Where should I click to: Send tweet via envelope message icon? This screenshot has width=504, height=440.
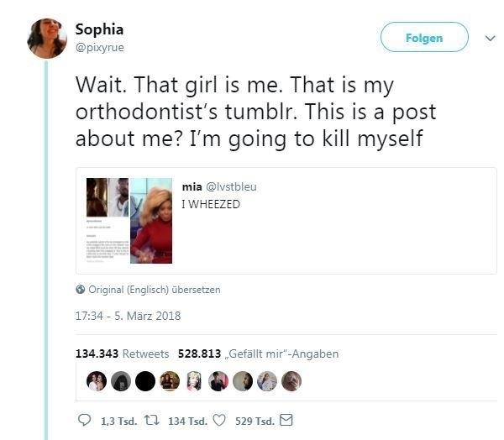286,420
